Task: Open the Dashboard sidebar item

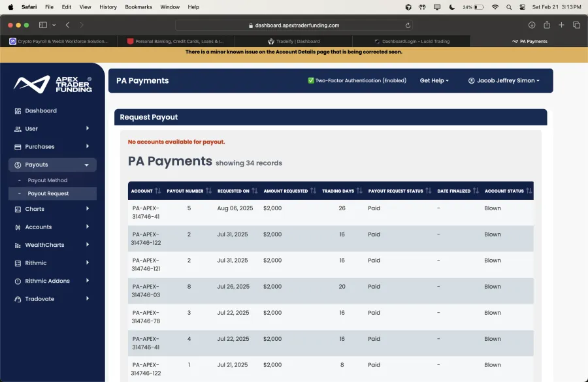Action: click(x=41, y=111)
